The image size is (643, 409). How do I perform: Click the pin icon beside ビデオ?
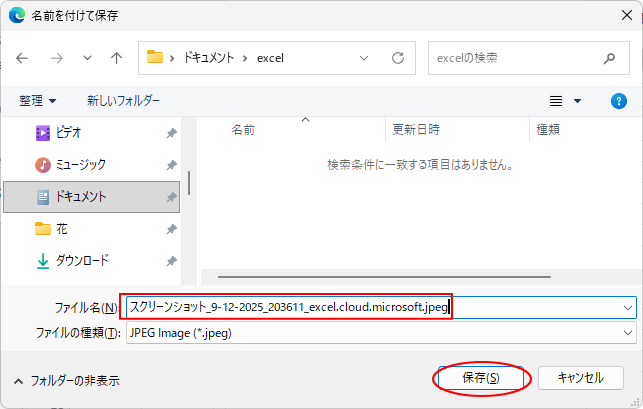(x=171, y=133)
